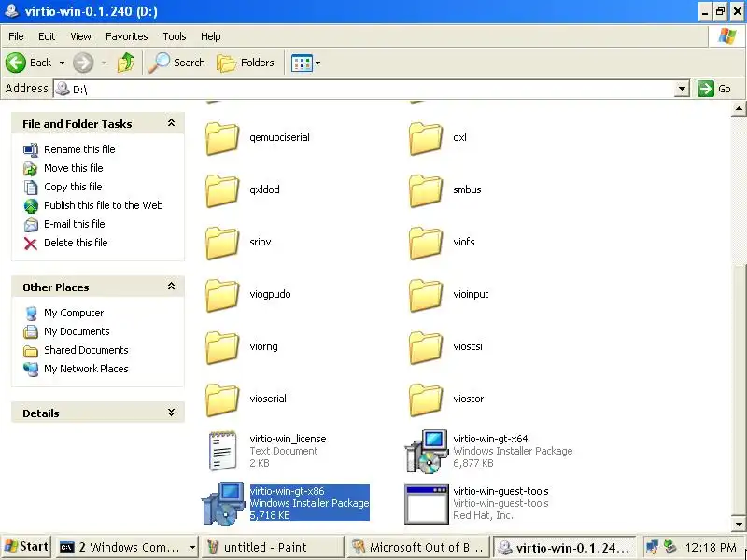Viewport: 747px width, 560px height.
Task: Switch to Microsoft Out of Box taskbar button
Action: (x=418, y=547)
